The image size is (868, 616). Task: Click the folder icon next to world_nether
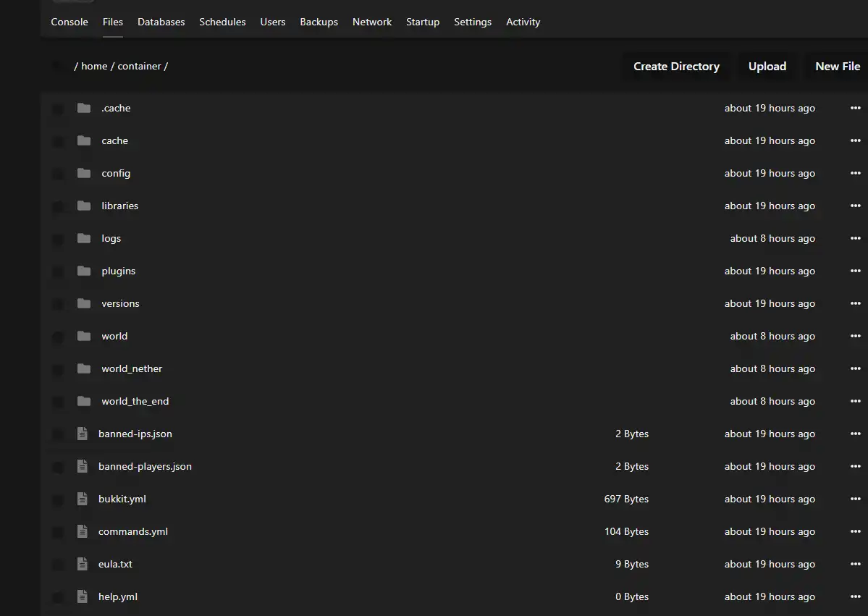pos(84,368)
